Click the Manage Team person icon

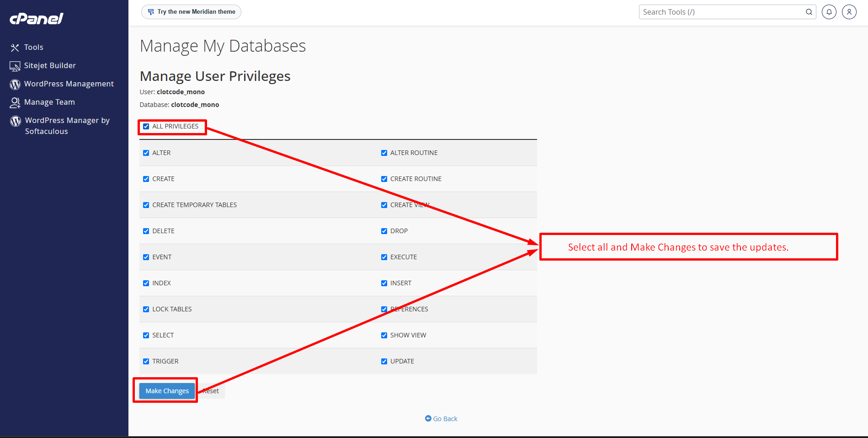click(x=15, y=103)
